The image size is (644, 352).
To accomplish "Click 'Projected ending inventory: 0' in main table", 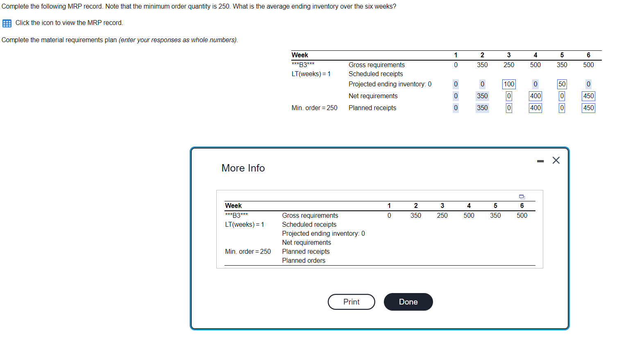I will 390,84.
